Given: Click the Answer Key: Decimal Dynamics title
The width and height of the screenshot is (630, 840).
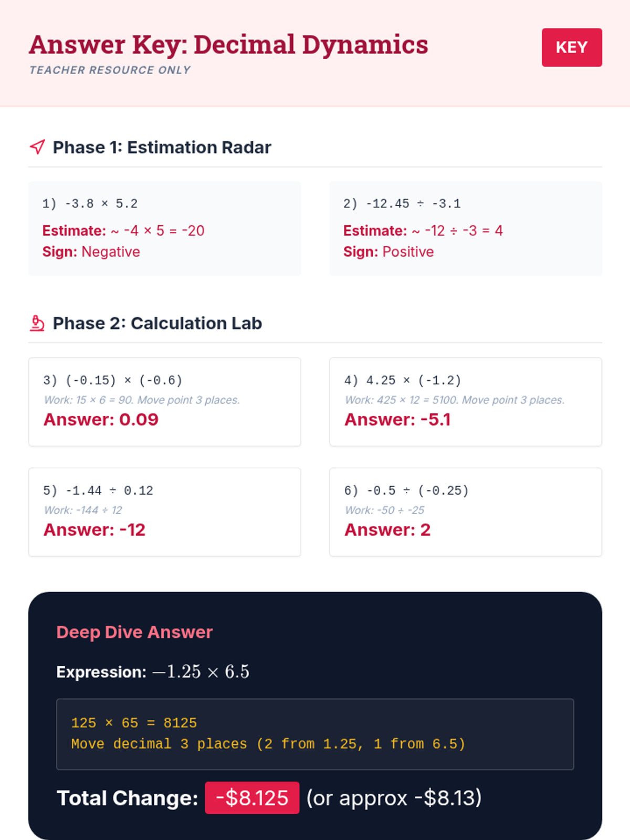Looking at the screenshot, I should click(x=228, y=45).
